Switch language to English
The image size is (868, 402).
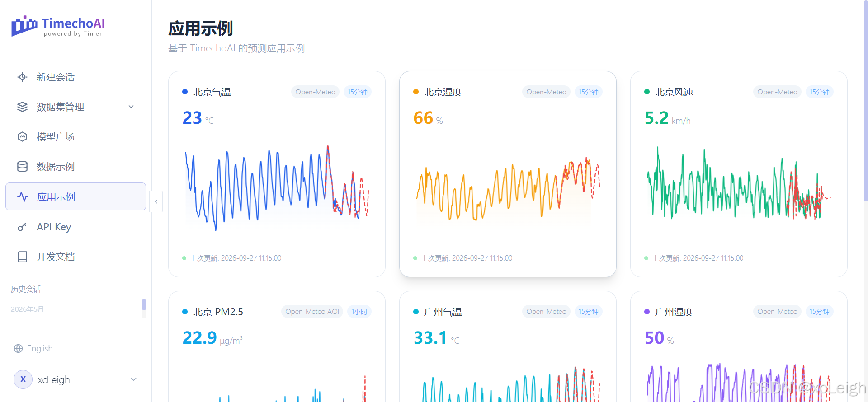click(40, 349)
